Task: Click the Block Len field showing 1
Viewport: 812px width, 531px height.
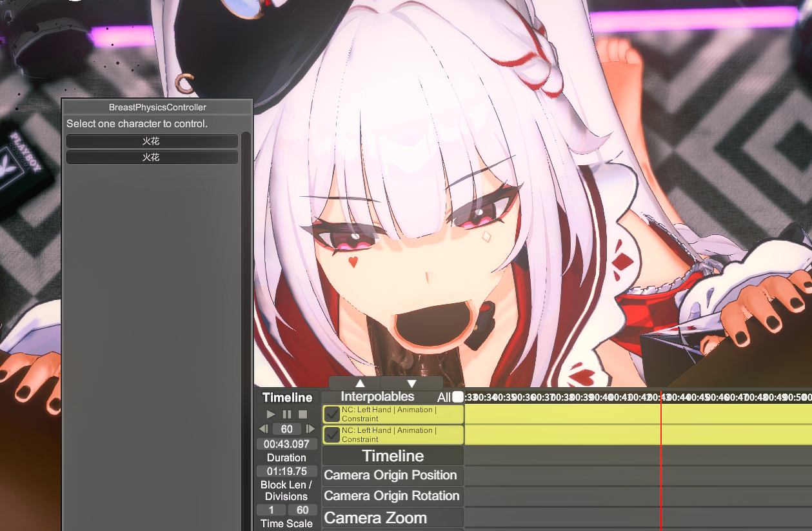Action: click(272, 510)
